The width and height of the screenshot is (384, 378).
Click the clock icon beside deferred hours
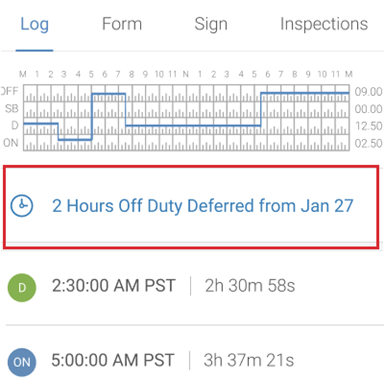click(22, 206)
